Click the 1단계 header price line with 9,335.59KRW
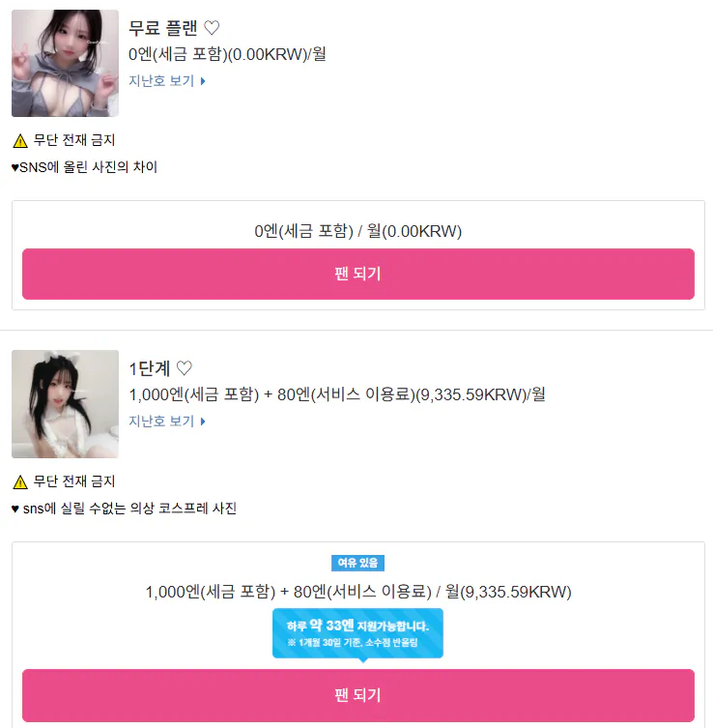713x728 pixels. click(x=337, y=394)
